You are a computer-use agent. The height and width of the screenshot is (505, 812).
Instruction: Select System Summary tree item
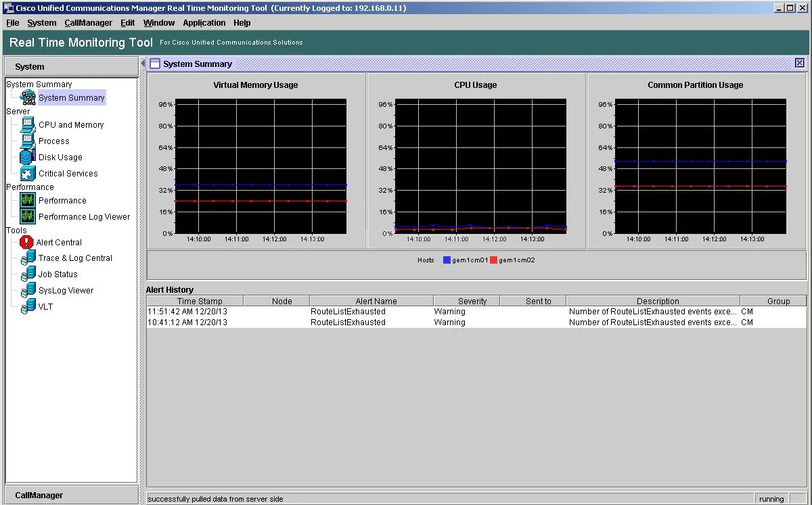coord(71,97)
